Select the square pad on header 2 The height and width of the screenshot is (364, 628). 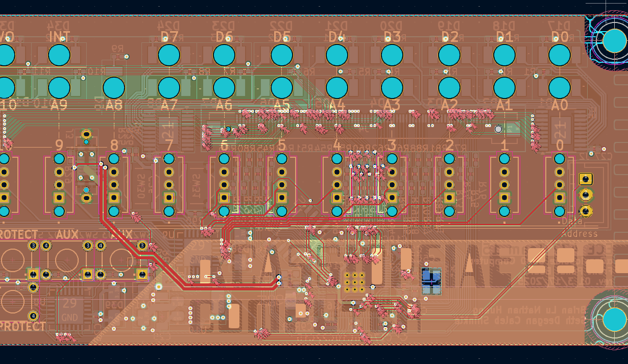click(449, 198)
